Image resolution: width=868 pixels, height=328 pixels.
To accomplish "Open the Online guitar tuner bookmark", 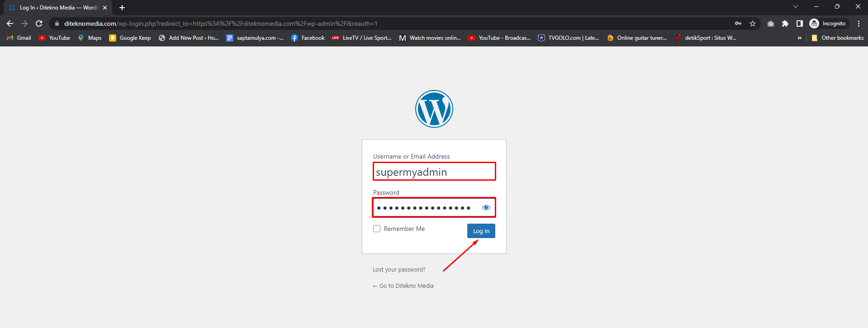I will pos(637,38).
